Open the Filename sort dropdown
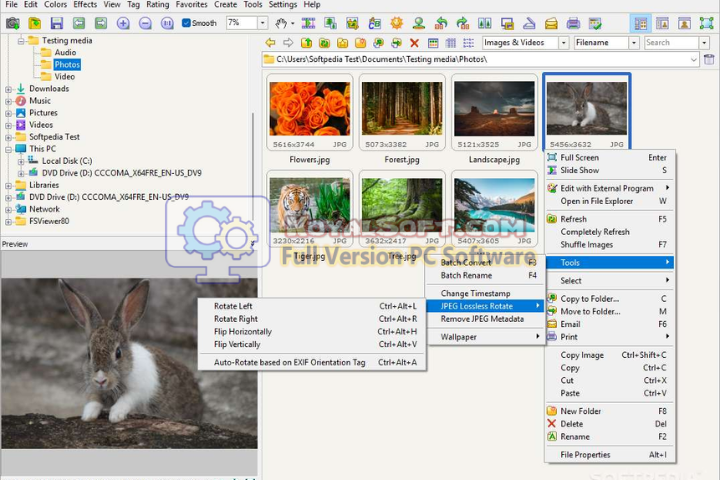This screenshot has height=480, width=720. pyautogui.click(x=634, y=43)
